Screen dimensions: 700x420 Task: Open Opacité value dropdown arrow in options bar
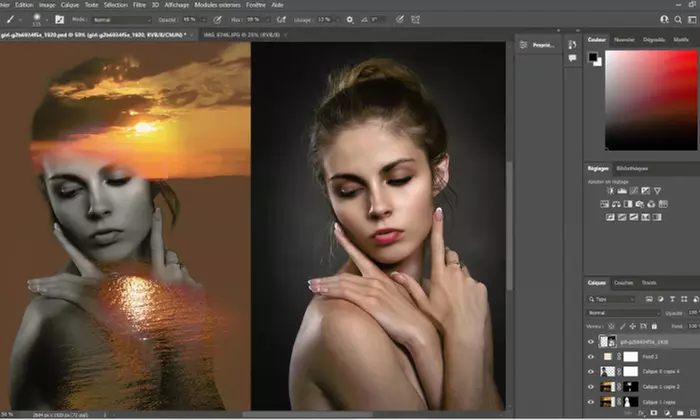204,20
